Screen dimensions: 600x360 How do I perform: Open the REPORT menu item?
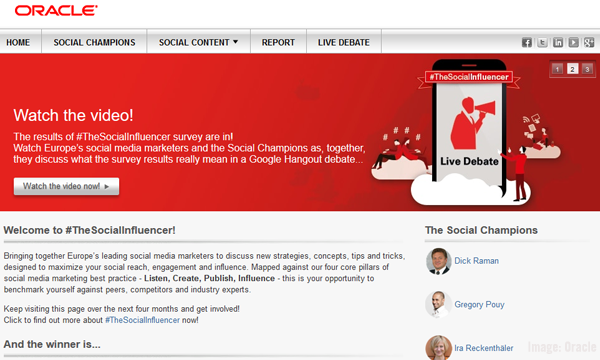pyautogui.click(x=278, y=42)
